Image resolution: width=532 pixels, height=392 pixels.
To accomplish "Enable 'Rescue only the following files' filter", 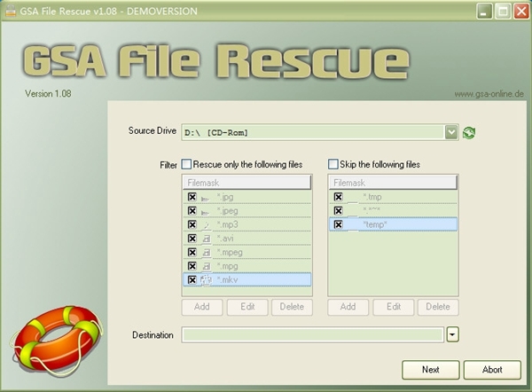I will click(x=186, y=164).
